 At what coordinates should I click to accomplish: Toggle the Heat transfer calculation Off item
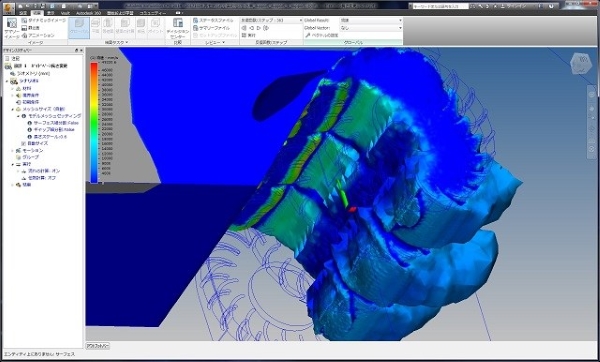click(39, 178)
